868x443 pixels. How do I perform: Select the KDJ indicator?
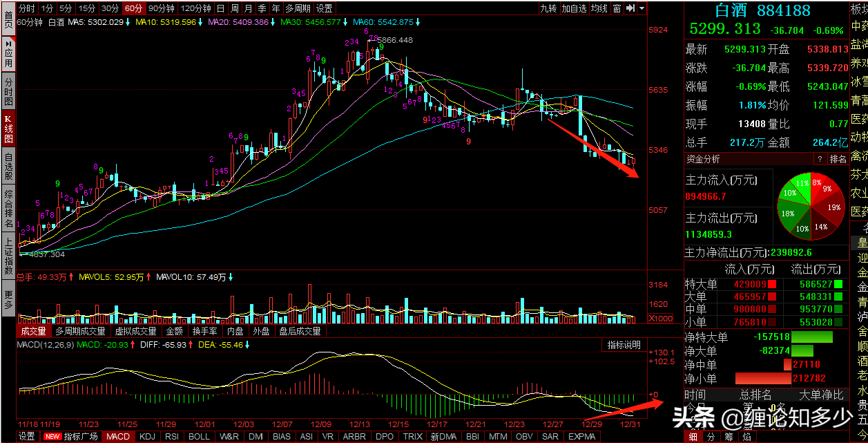pos(147,437)
